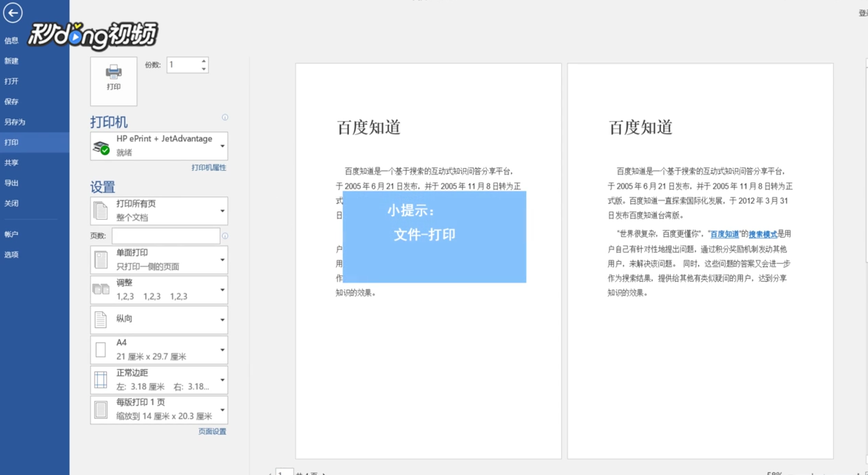Click the pages-per-sheet icon beside 每版打印 1 页

point(101,410)
